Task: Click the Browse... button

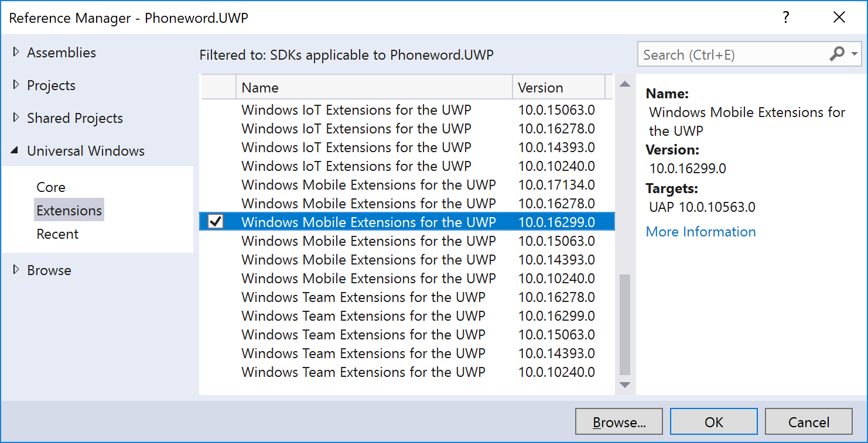Action: pos(619,422)
